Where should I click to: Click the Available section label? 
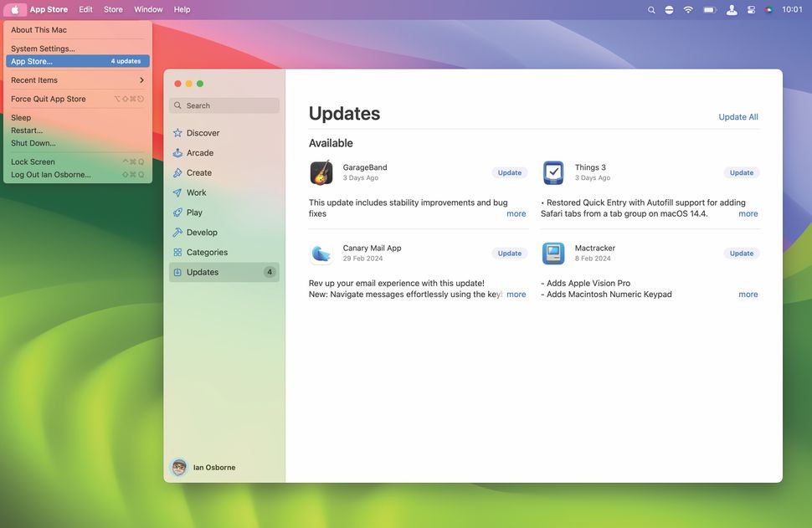pos(331,143)
